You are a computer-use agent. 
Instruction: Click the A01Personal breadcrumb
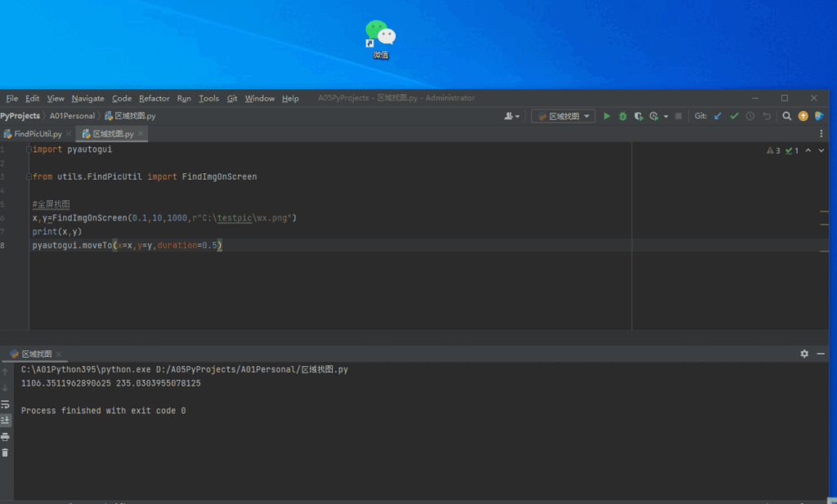72,116
